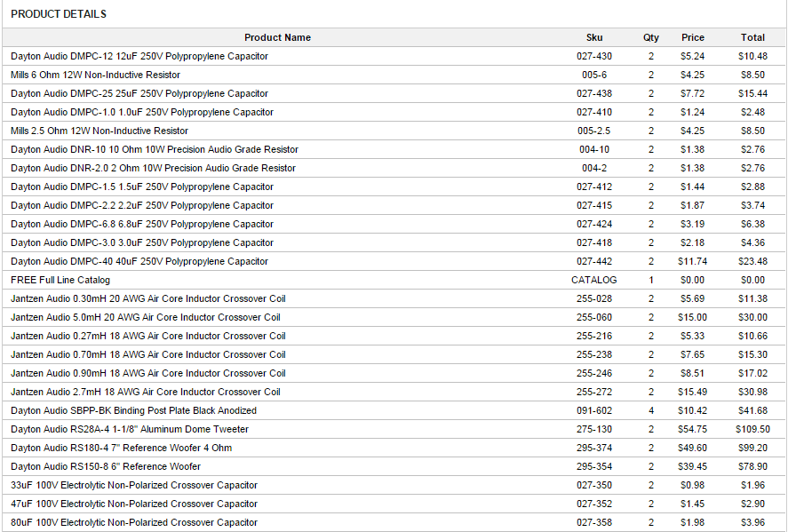
Task: Select Dayton Audio DNR-10 10 Ohm resistor name
Action: click(x=155, y=149)
